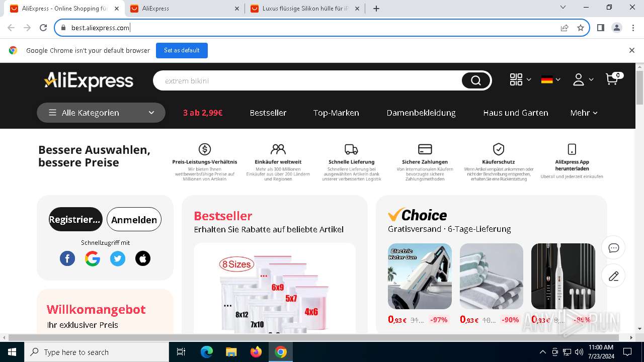Open the 3 ab 2,99€ deals menu
The height and width of the screenshot is (362, 644).
click(x=203, y=113)
